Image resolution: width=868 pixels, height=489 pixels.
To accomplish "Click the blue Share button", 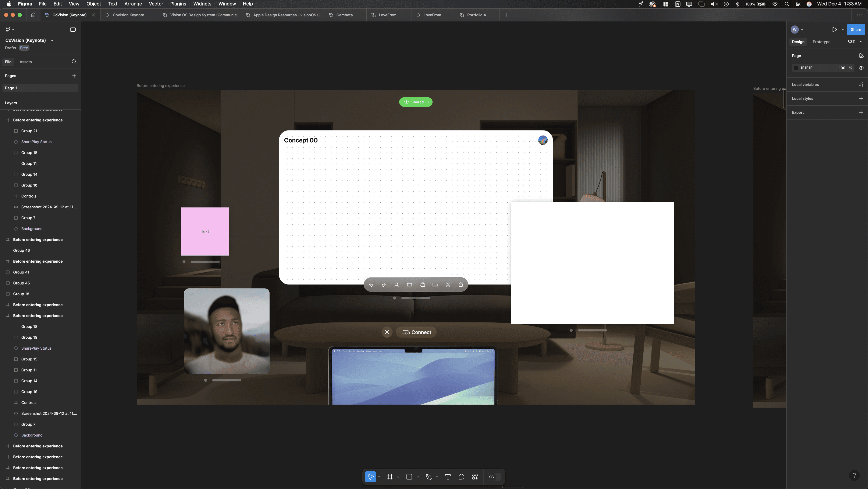I will point(855,30).
